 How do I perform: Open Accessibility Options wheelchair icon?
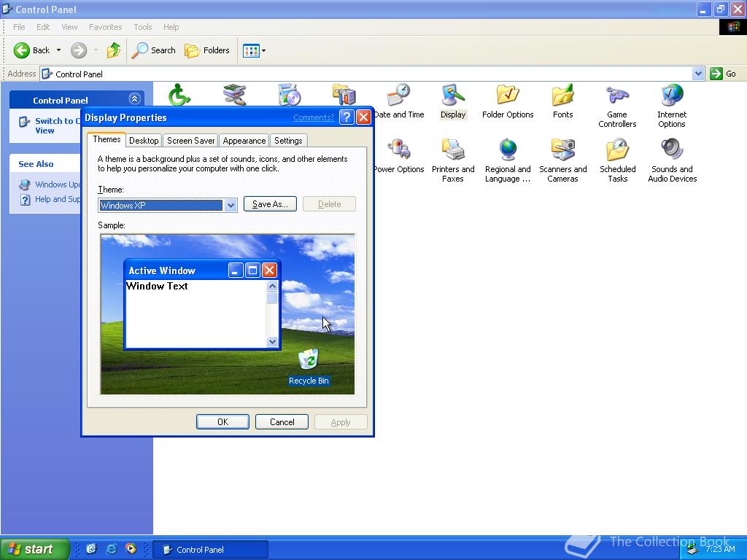179,94
